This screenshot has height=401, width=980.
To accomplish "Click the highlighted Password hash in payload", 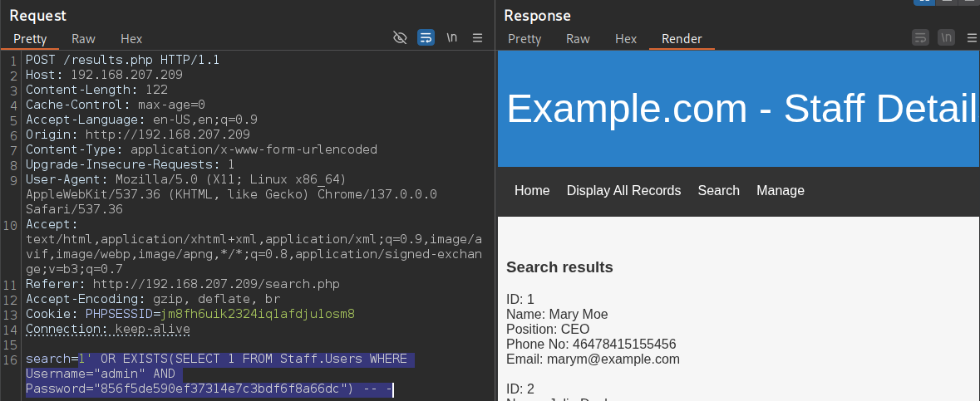I will point(219,389).
